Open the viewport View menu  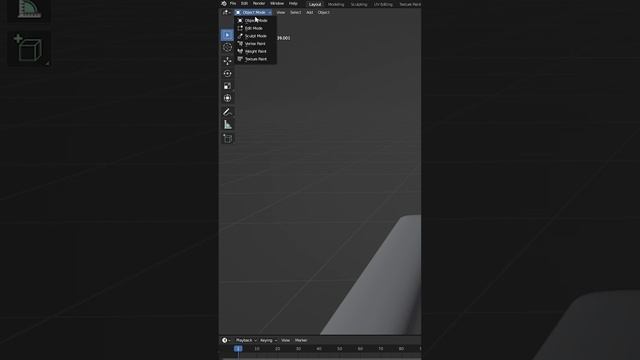coord(281,12)
